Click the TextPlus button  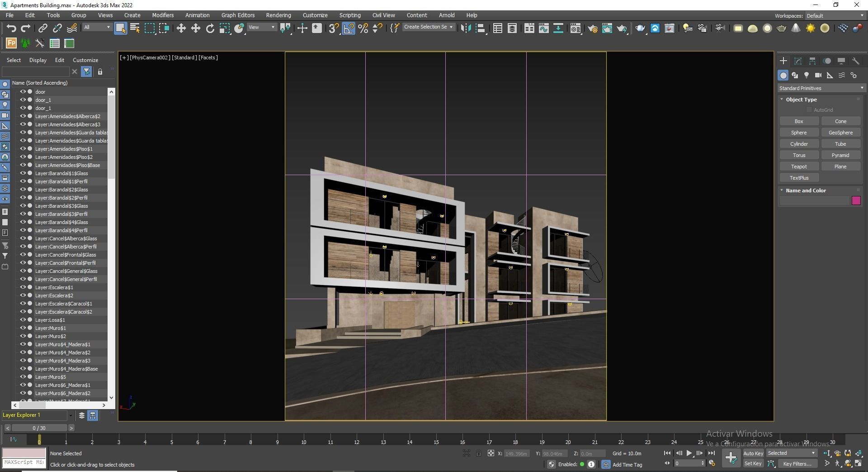click(x=799, y=178)
